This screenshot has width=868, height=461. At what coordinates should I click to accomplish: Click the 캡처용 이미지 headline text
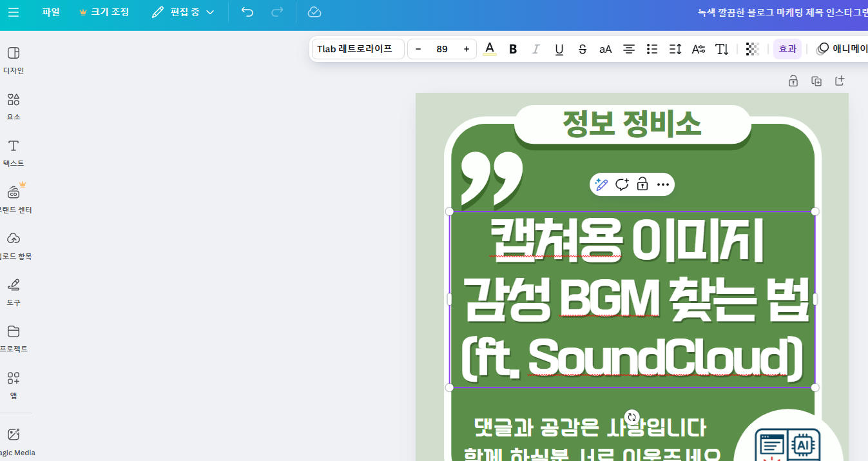(628, 239)
